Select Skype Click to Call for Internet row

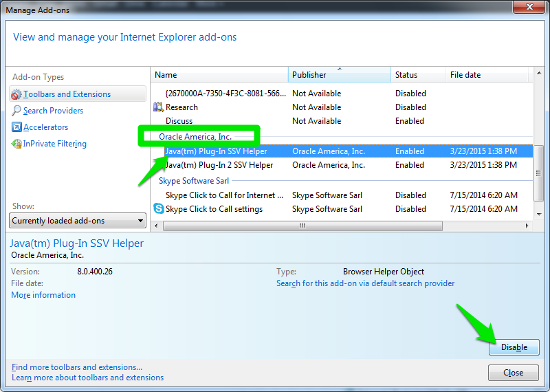342,195
